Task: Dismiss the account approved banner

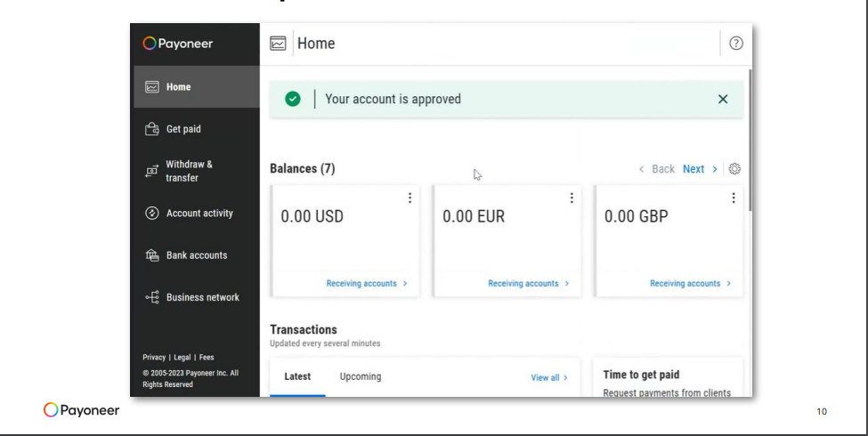Action: [x=723, y=99]
